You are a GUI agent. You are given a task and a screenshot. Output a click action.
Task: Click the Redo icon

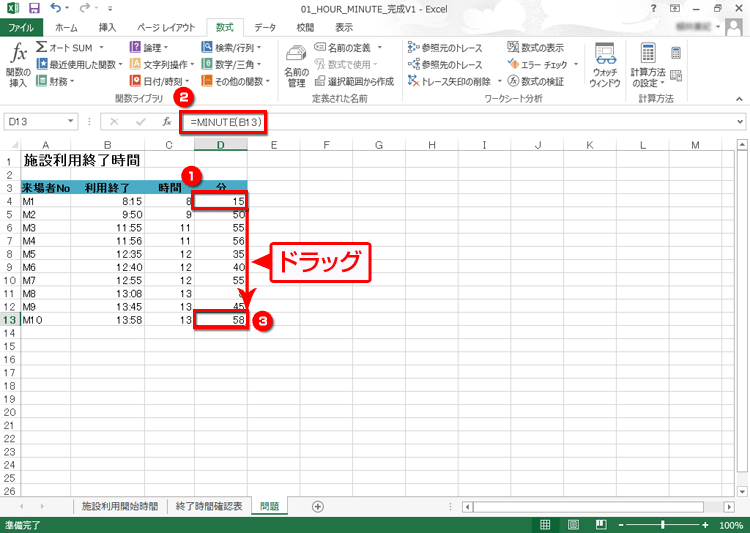(85, 8)
